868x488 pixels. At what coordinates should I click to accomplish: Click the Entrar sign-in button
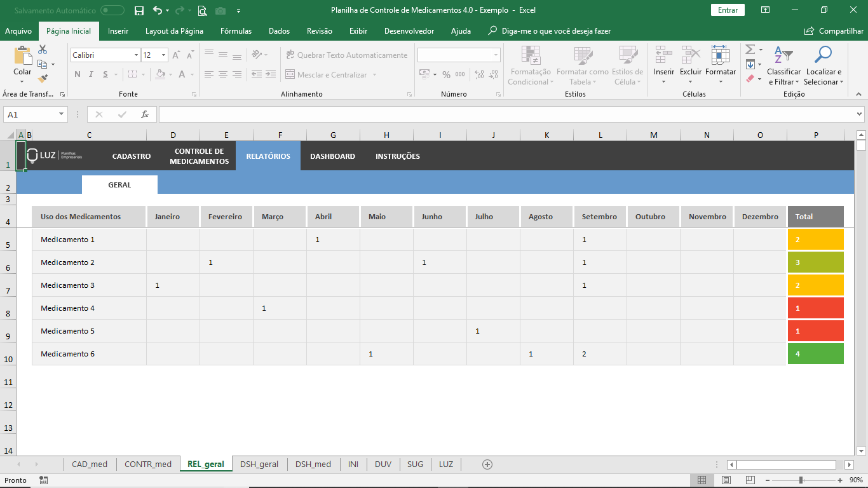click(728, 10)
